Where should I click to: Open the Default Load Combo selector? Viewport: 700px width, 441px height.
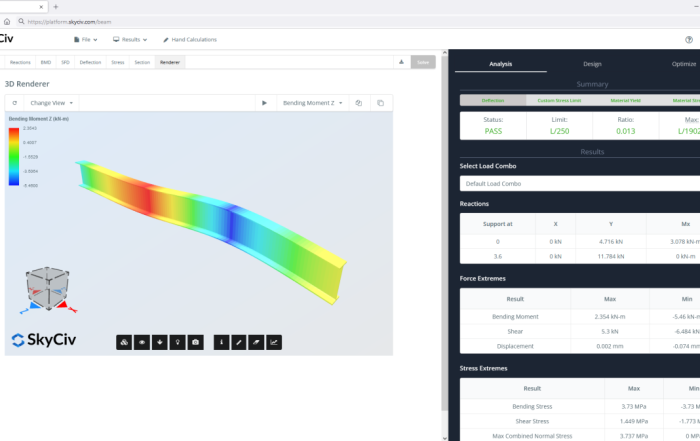pos(580,184)
